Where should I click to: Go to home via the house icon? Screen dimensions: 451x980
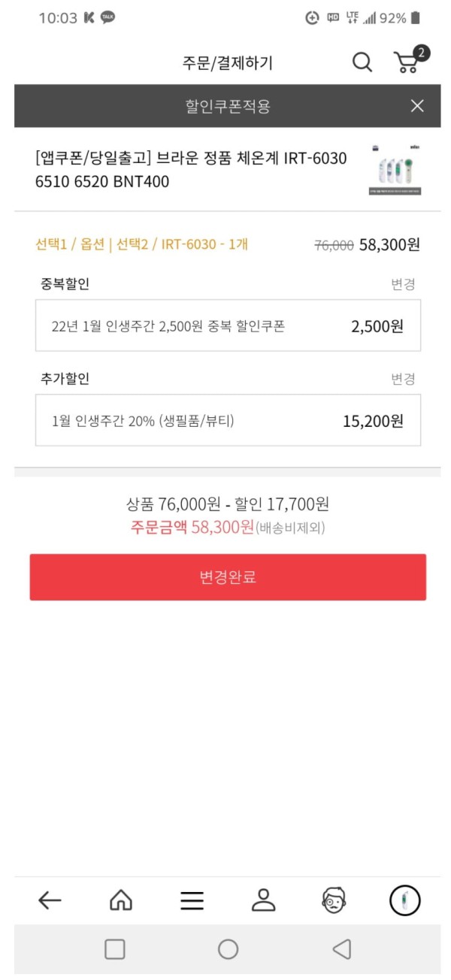click(121, 900)
